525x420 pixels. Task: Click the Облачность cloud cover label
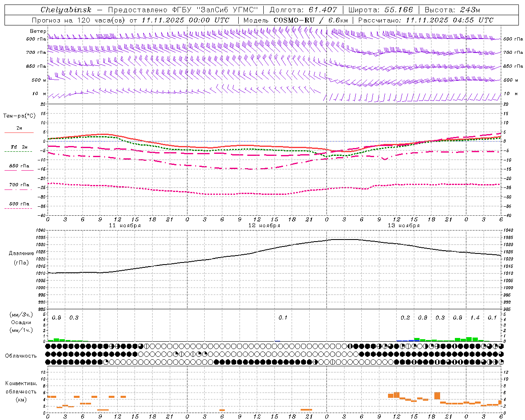[21, 356]
